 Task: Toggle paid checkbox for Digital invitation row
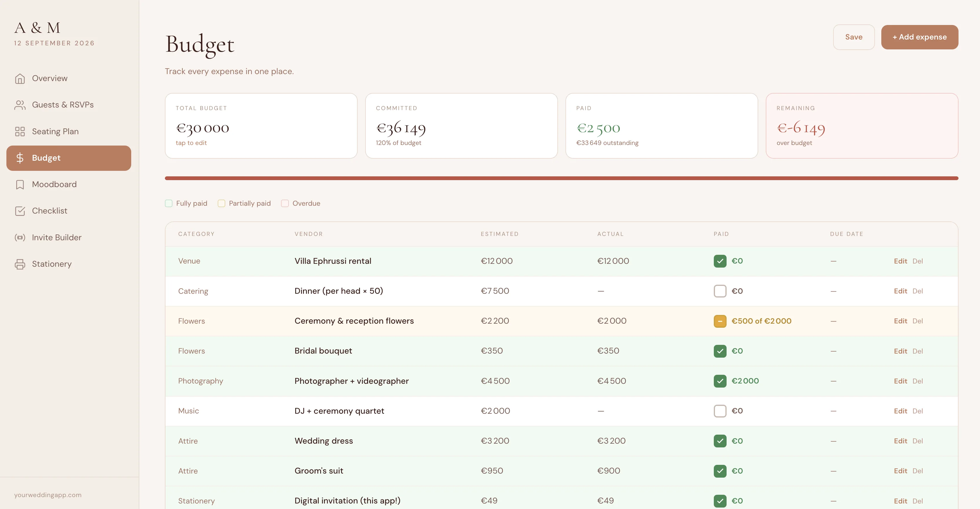[x=720, y=501]
